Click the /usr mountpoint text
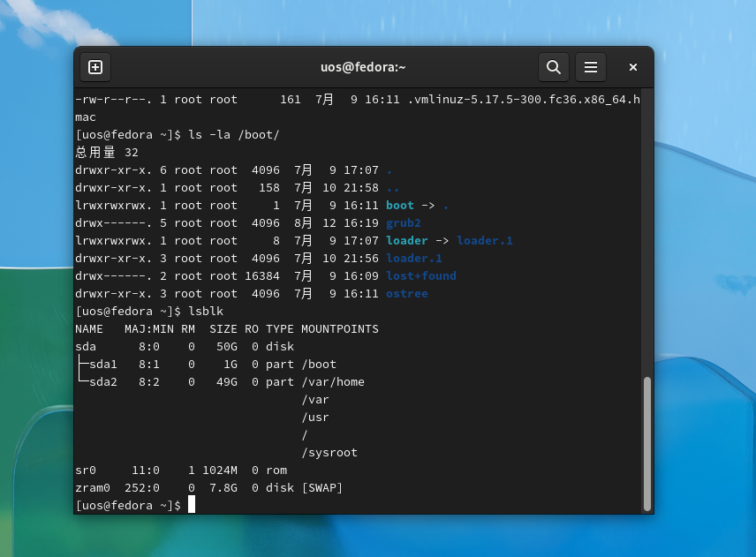Screen dimensions: 756x557 (x=315, y=418)
